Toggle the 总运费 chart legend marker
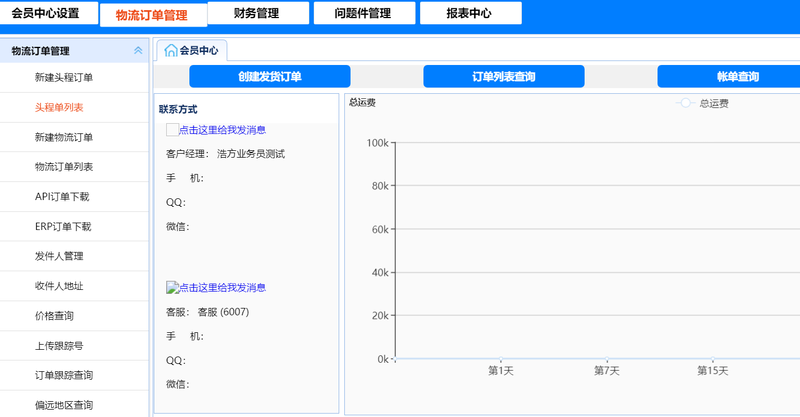The width and height of the screenshot is (800, 417). (x=685, y=103)
